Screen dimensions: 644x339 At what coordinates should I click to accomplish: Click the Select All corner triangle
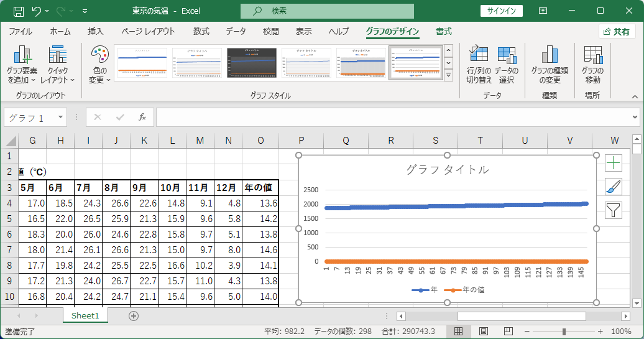click(x=10, y=141)
